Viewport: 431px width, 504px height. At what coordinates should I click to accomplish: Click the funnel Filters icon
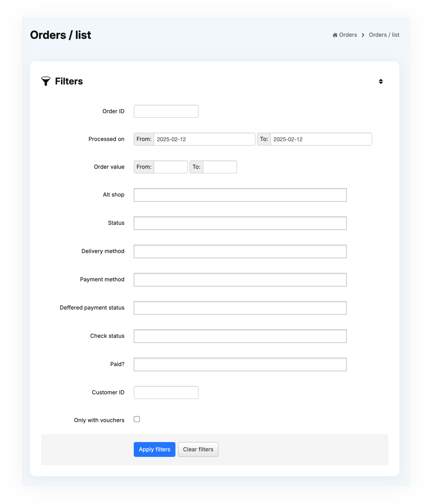46,81
